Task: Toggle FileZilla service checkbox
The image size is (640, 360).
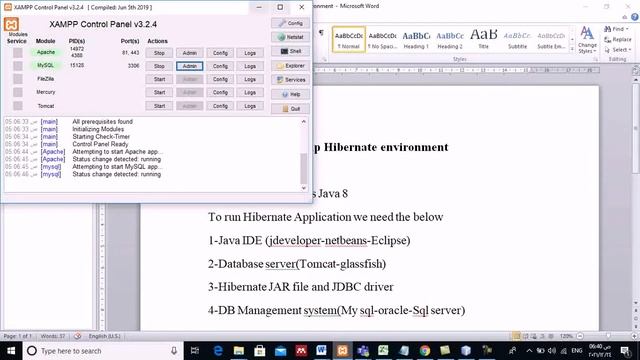Action: [18, 79]
